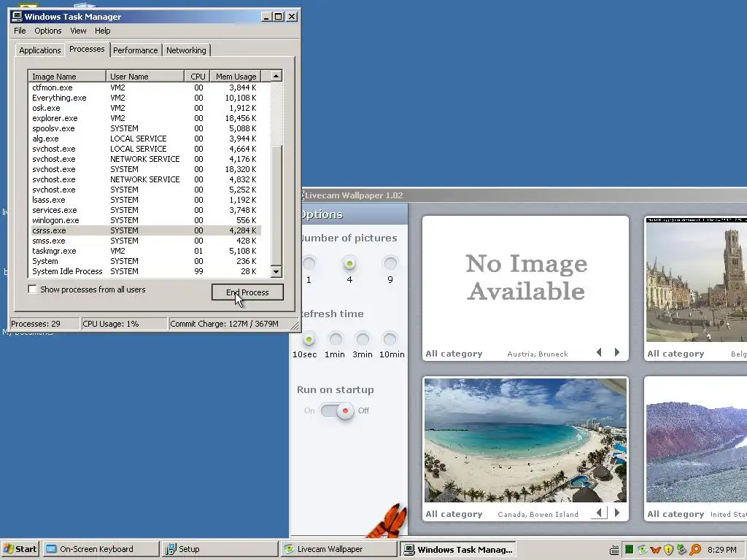Screen dimensions: 747x560
Task: Set refresh time to 10sec
Action: point(309,339)
